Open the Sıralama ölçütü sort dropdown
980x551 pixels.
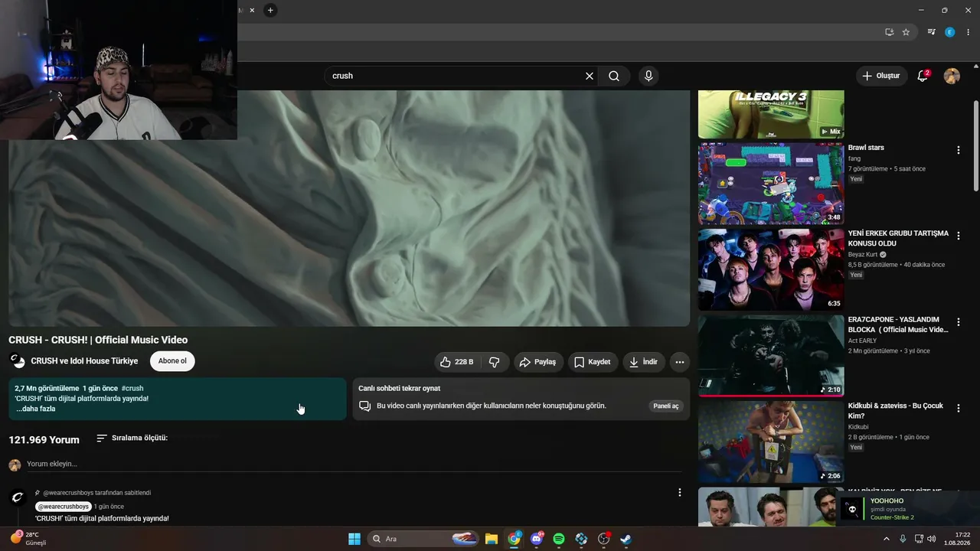[x=132, y=439]
